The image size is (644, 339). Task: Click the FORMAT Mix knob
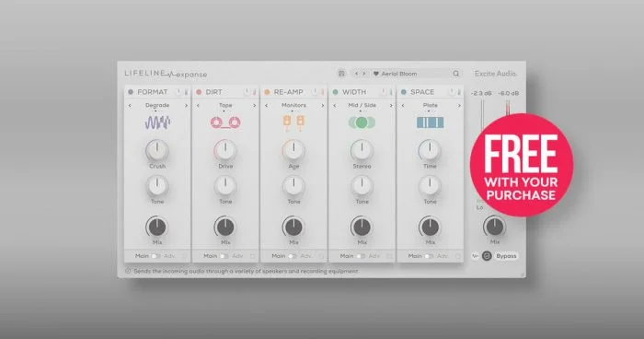point(157,227)
